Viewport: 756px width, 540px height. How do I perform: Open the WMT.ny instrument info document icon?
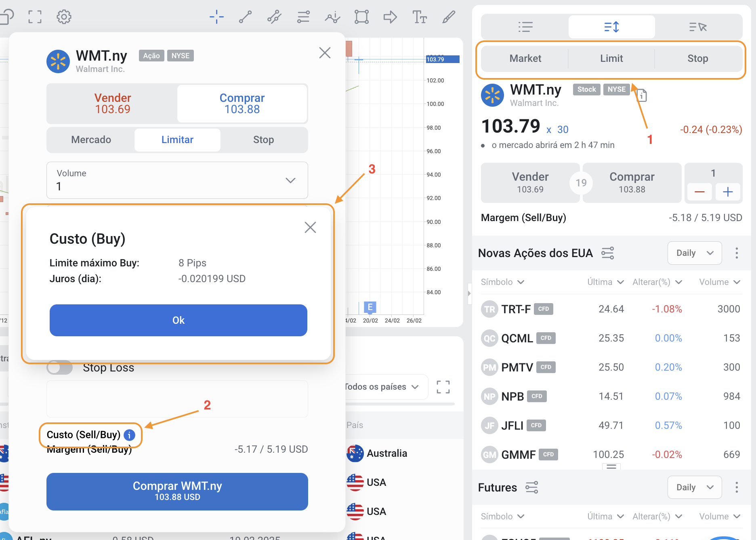(641, 95)
